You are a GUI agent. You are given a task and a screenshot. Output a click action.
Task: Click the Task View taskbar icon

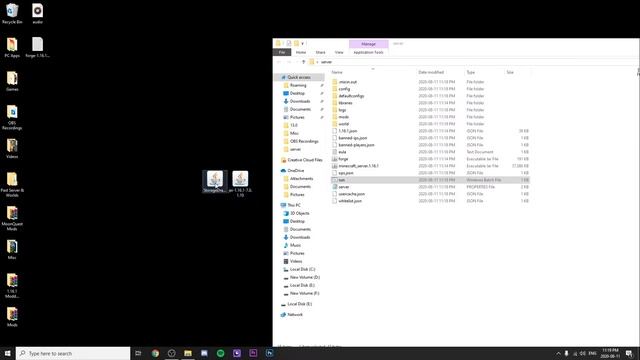138,353
